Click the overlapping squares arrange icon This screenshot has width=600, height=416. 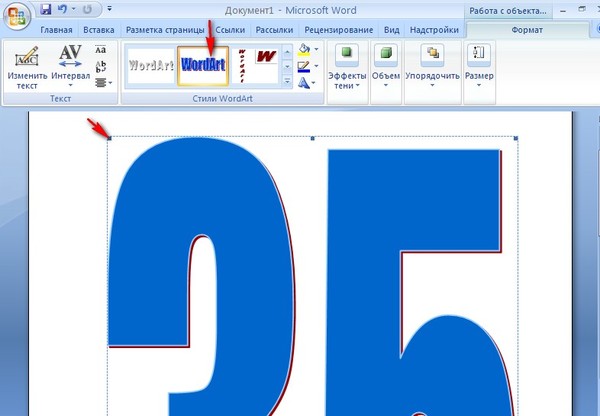coord(432,53)
